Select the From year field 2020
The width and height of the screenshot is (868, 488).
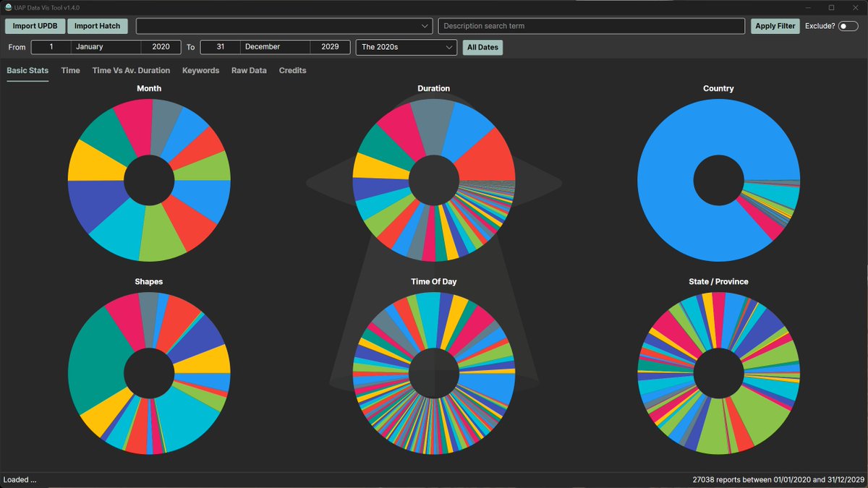click(x=161, y=47)
